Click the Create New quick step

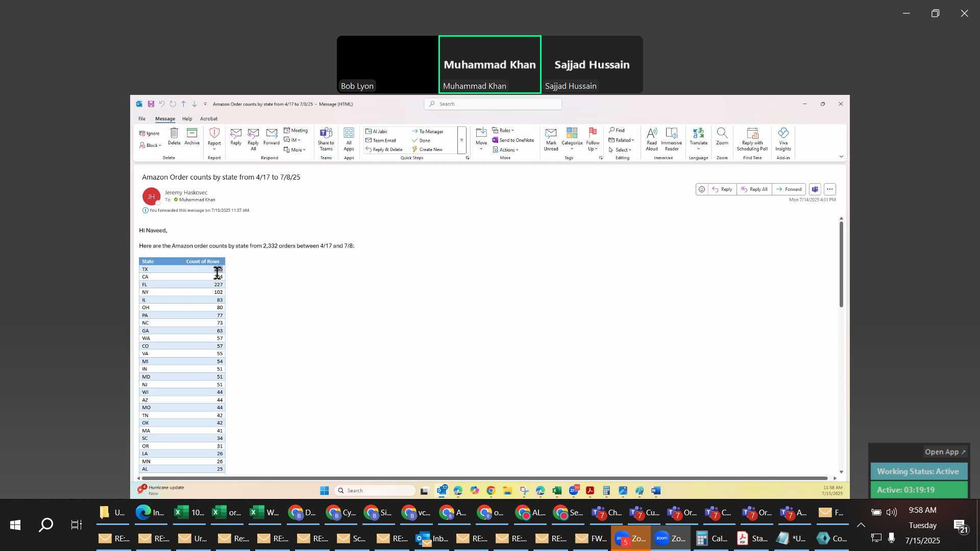(x=427, y=150)
